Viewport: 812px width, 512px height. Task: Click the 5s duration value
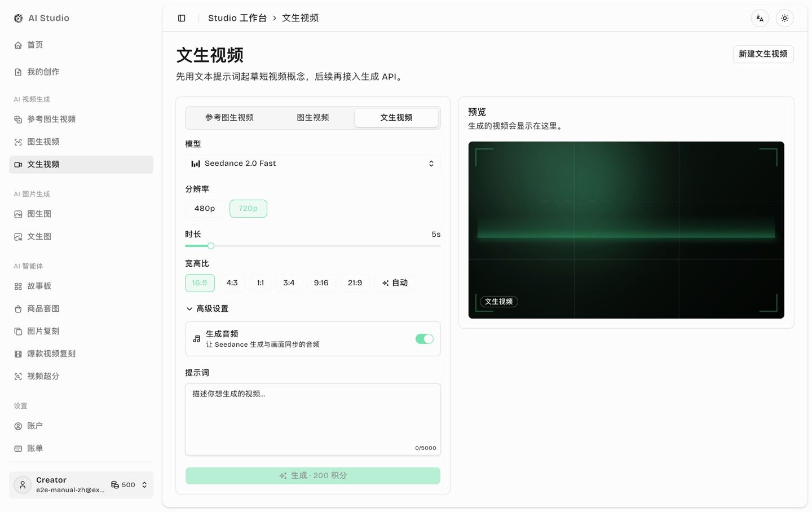pos(436,235)
